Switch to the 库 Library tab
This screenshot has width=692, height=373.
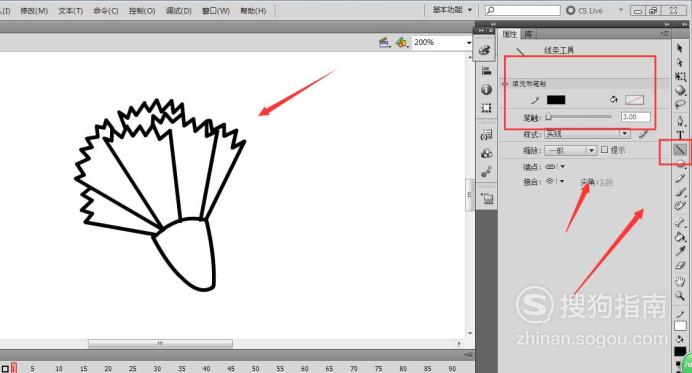(528, 34)
